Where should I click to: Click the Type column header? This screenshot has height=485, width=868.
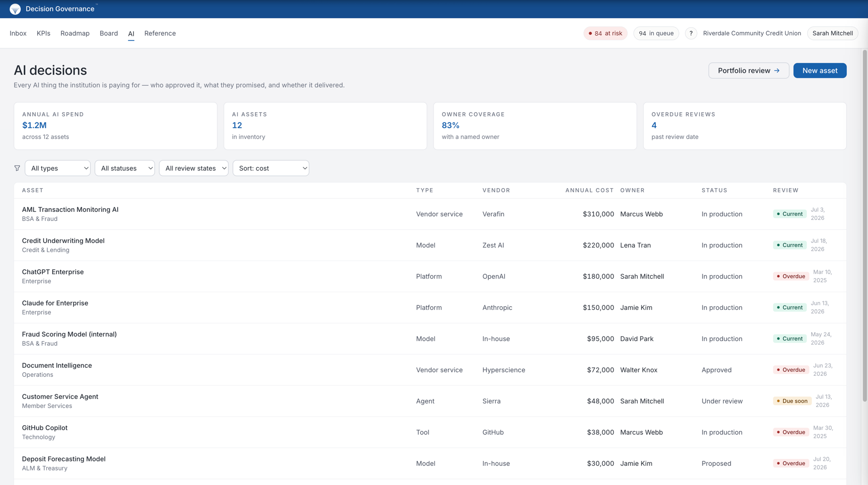coord(424,190)
